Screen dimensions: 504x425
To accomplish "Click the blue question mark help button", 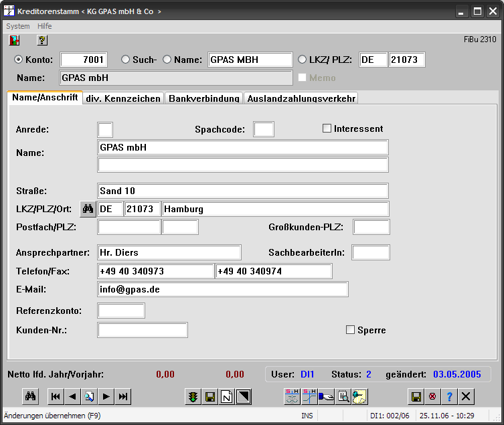I will (x=449, y=397).
